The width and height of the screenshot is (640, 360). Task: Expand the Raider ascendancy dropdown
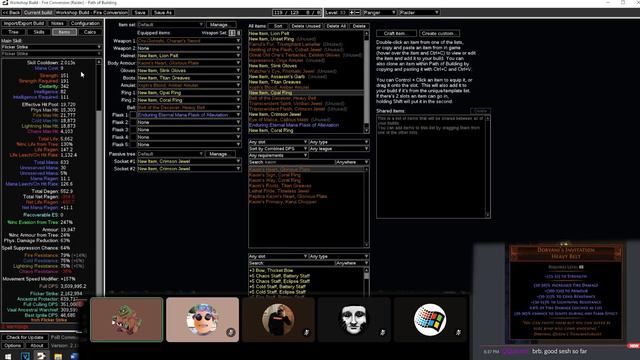point(419,13)
